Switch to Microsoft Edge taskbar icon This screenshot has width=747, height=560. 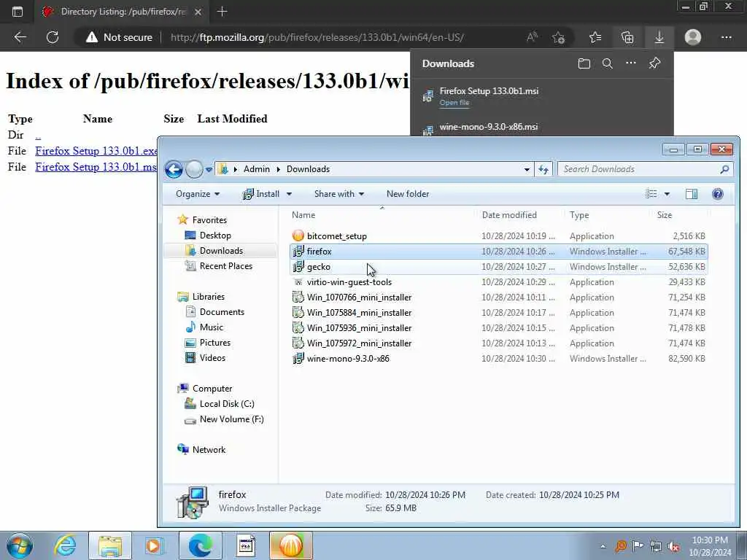200,545
